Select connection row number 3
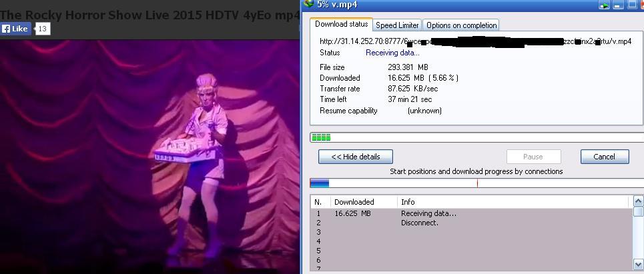 pyautogui.click(x=471, y=232)
